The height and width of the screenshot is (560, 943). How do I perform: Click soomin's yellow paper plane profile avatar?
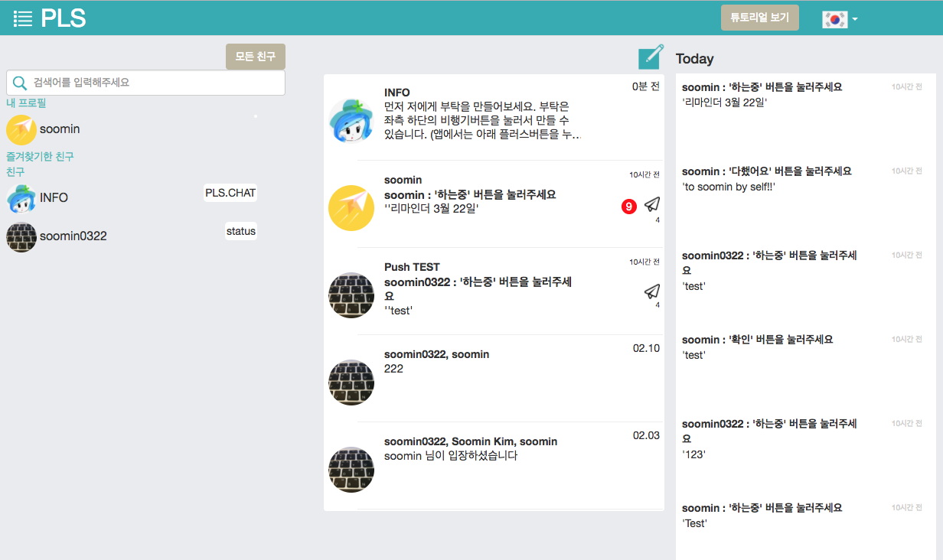click(21, 129)
